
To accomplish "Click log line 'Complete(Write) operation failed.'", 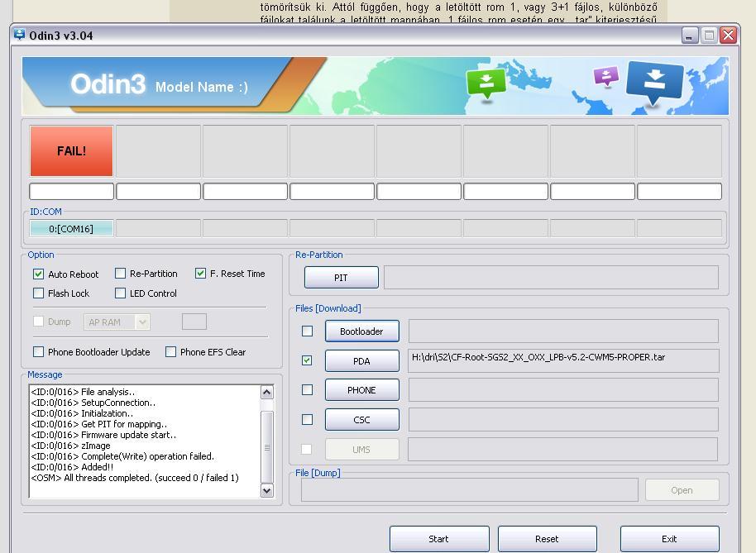I will pos(122,456).
